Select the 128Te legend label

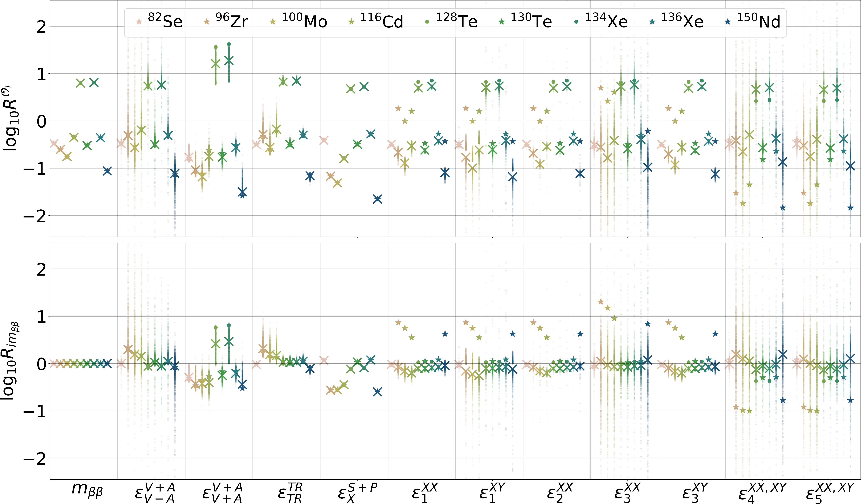(457, 21)
